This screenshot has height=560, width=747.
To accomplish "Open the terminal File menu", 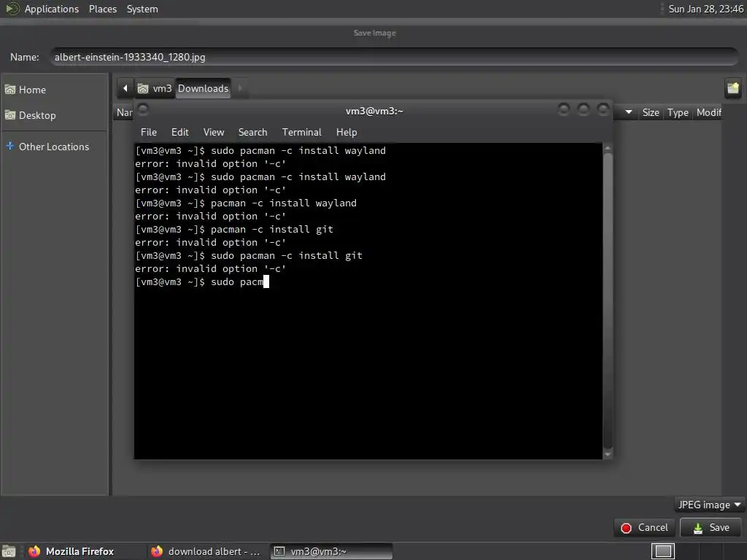I will click(x=149, y=133).
